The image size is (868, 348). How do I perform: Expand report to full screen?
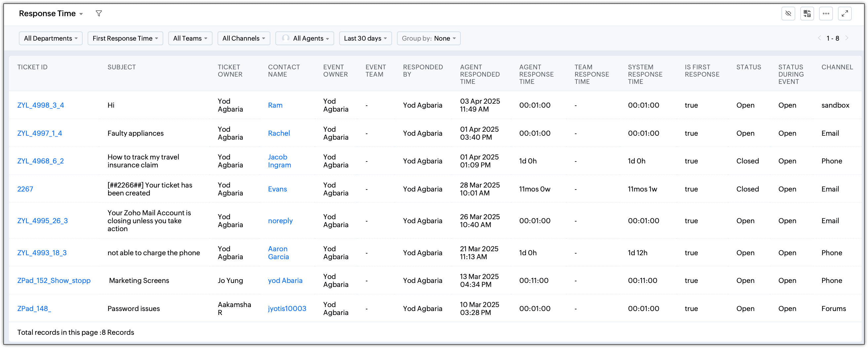845,14
